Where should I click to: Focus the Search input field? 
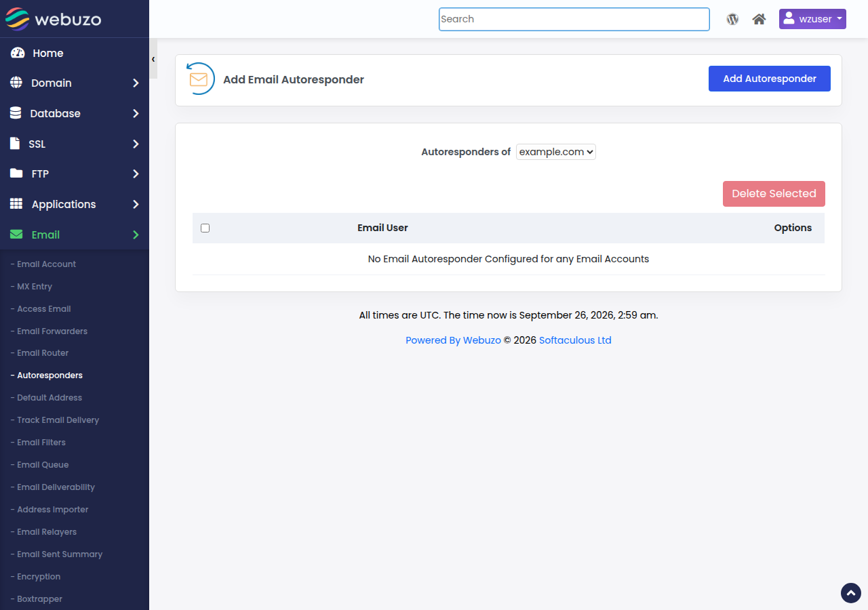[574, 19]
